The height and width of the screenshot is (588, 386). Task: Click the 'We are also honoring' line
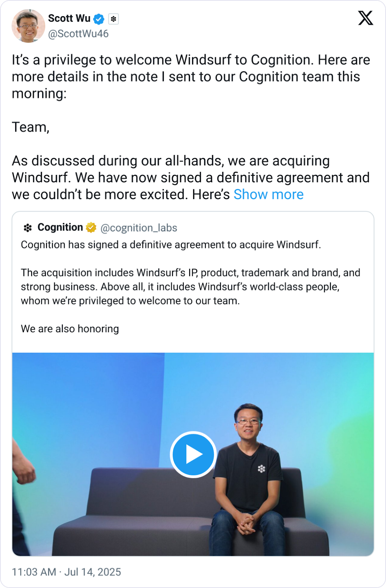click(70, 329)
